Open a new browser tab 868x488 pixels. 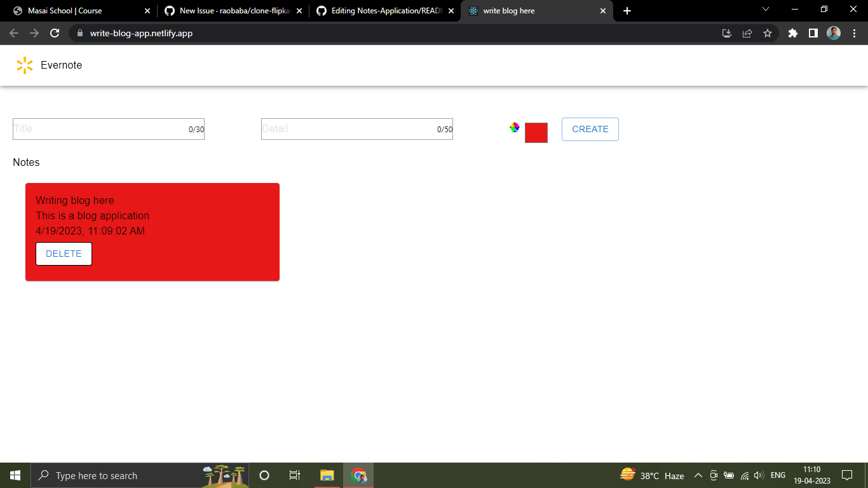[627, 11]
